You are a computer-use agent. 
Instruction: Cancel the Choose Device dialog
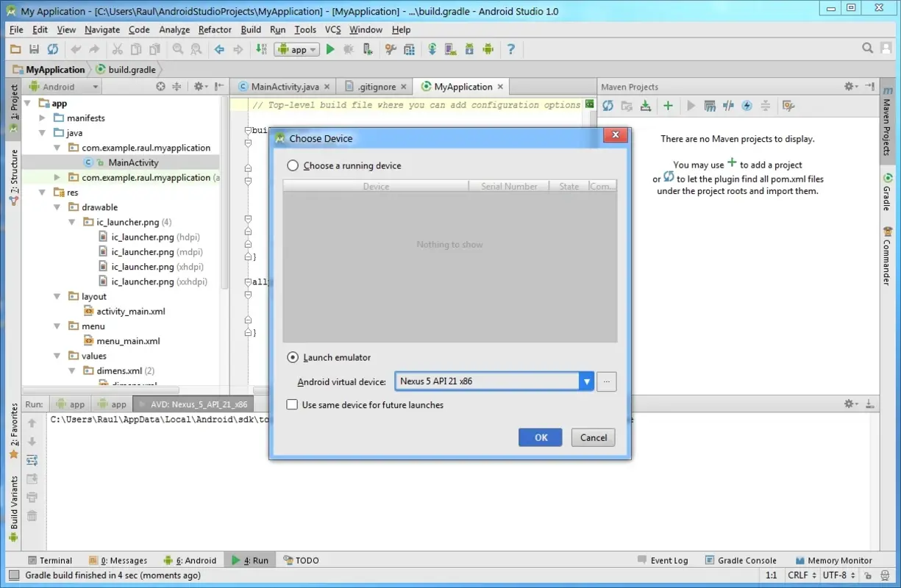point(593,437)
